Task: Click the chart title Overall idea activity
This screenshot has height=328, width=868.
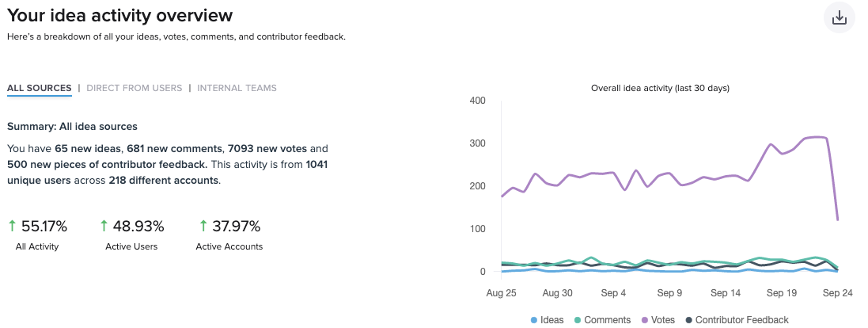Action: click(x=660, y=88)
